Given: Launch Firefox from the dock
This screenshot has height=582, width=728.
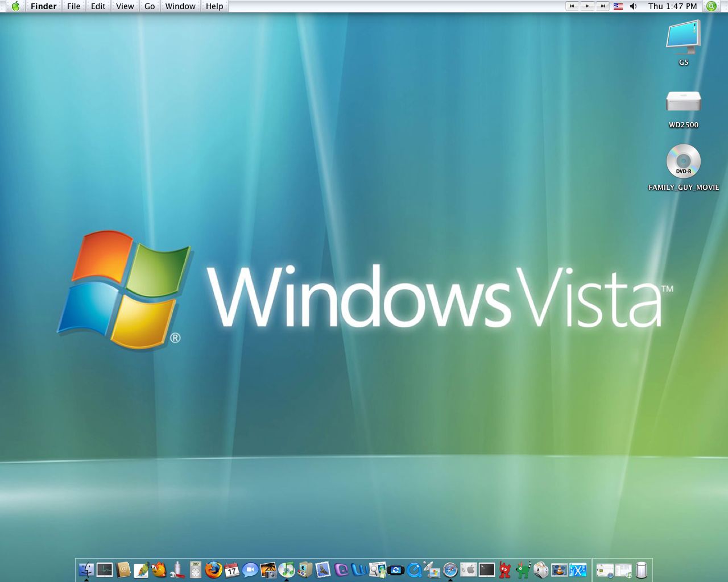Looking at the screenshot, I should tap(214, 569).
